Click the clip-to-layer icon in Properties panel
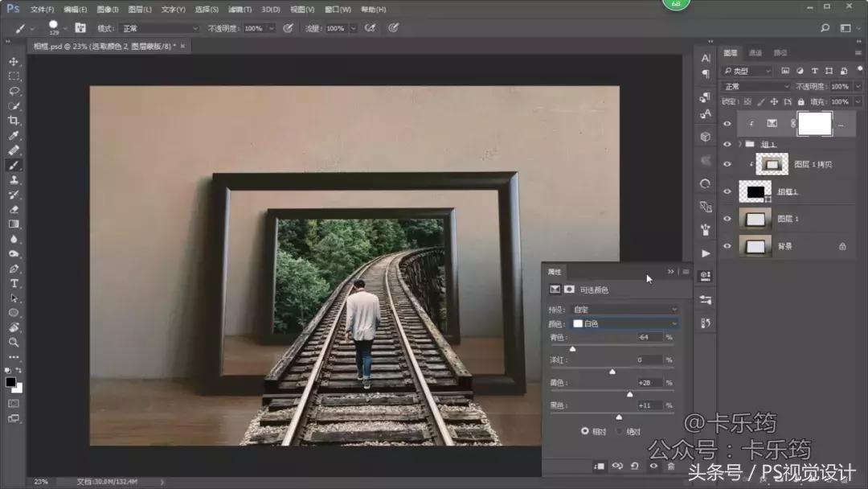Screen dimensions: 868x489 tap(599, 466)
